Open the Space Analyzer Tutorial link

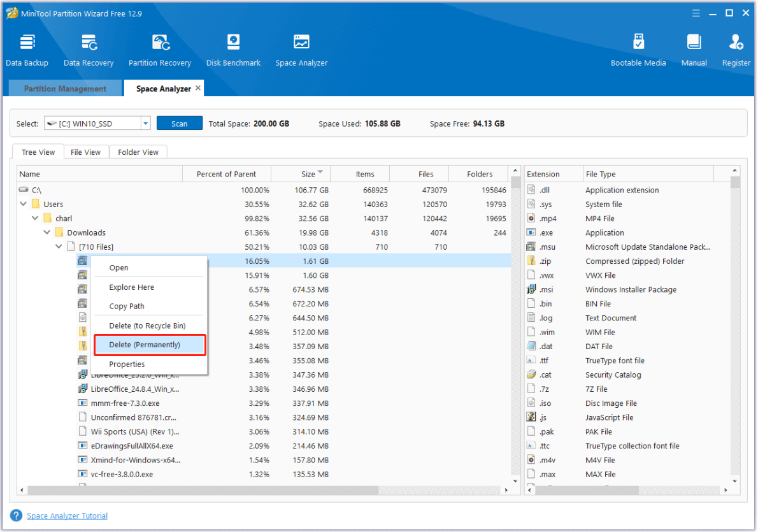[x=67, y=516]
